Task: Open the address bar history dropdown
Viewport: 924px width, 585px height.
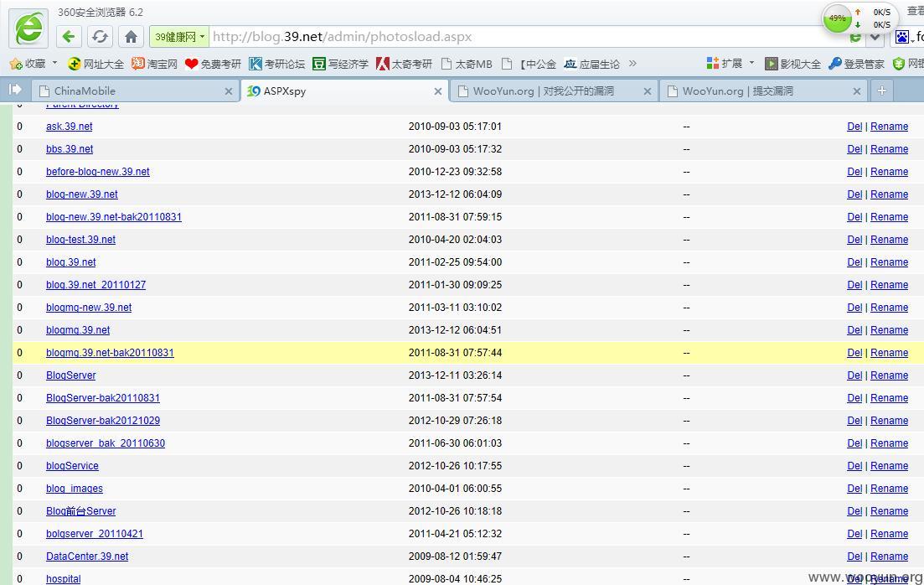Action: coord(875,37)
